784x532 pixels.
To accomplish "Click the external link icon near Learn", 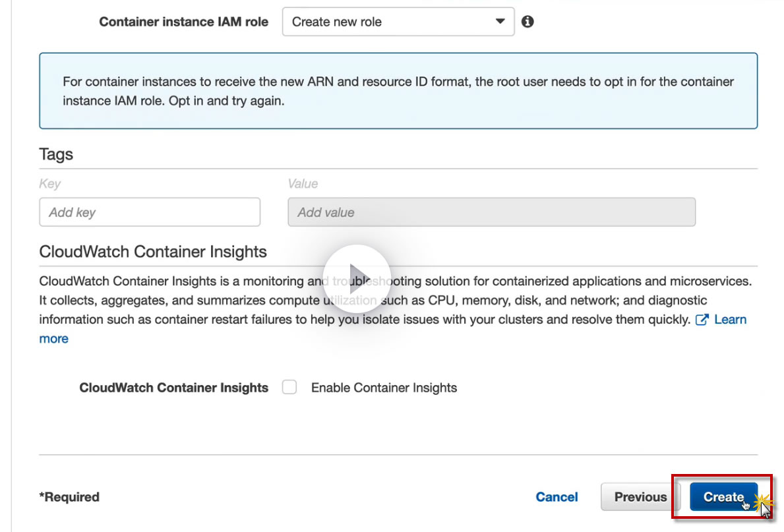I will (702, 320).
